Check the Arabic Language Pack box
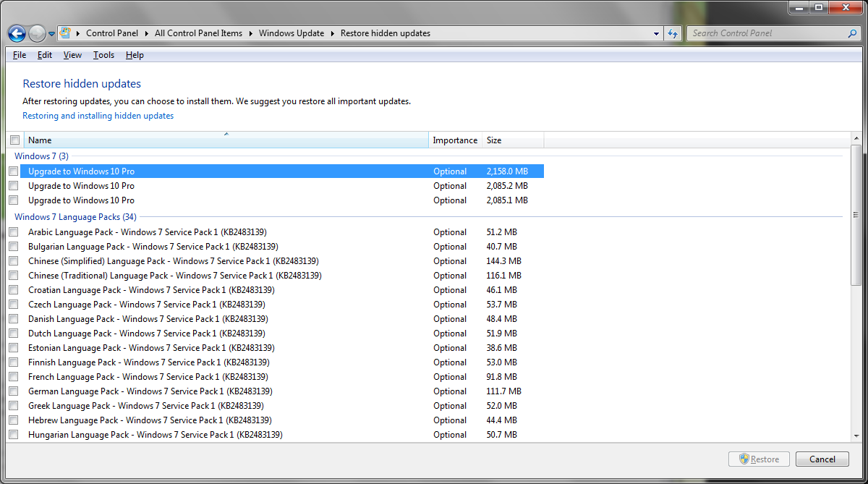The width and height of the screenshot is (868, 484). pos(14,232)
